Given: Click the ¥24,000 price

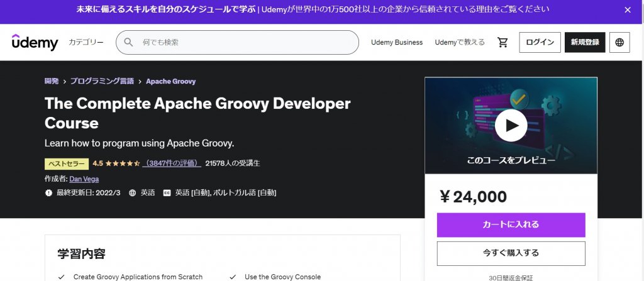Looking at the screenshot, I should coord(473,197).
